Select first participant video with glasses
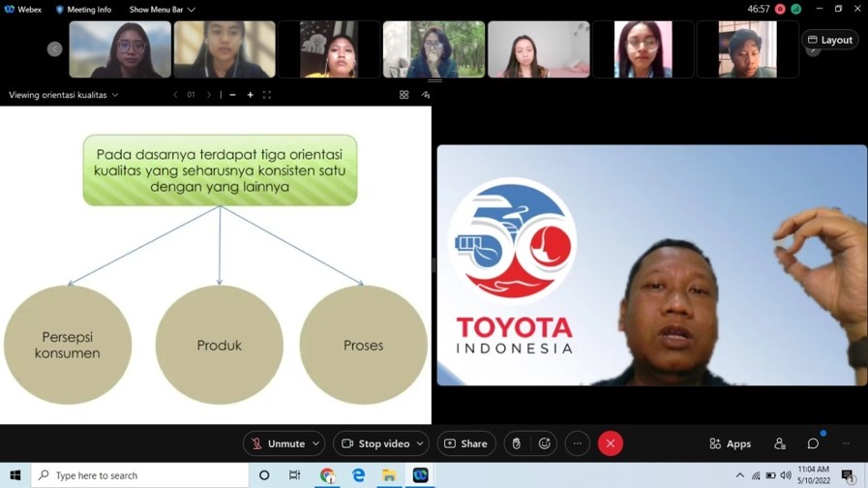The height and width of the screenshot is (488, 868). click(x=120, y=49)
